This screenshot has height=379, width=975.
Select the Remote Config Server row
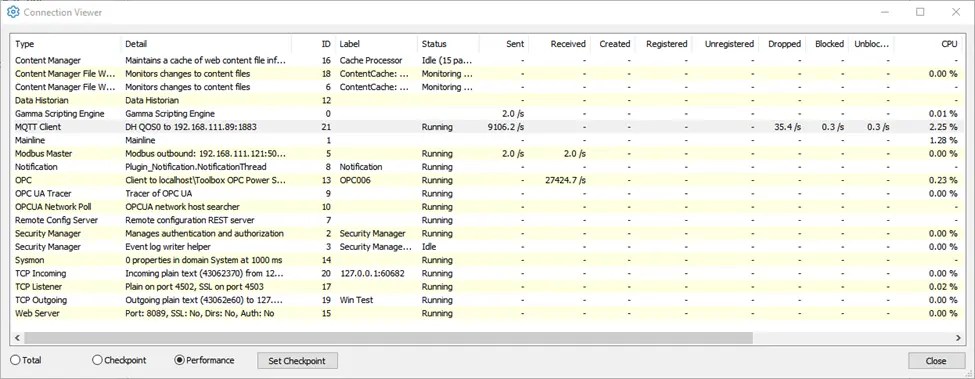pyautogui.click(x=488, y=220)
